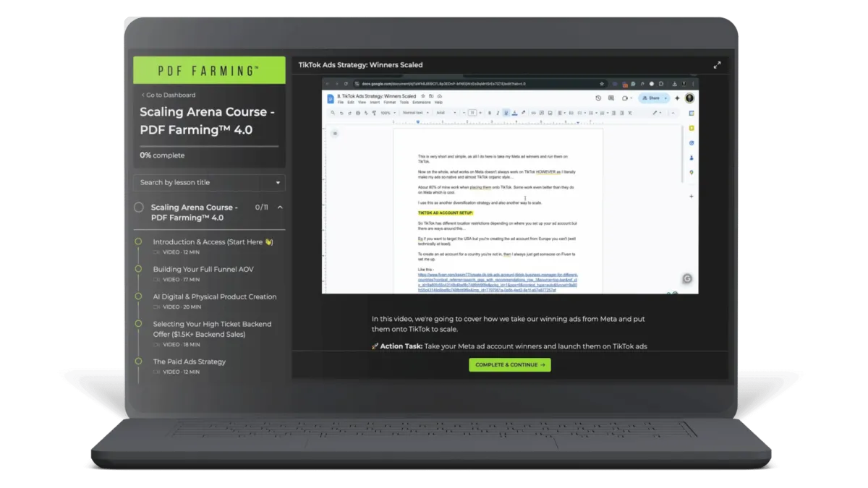Toggle Bold formatting in Docs toolbar
868x488 pixels.
tap(490, 113)
